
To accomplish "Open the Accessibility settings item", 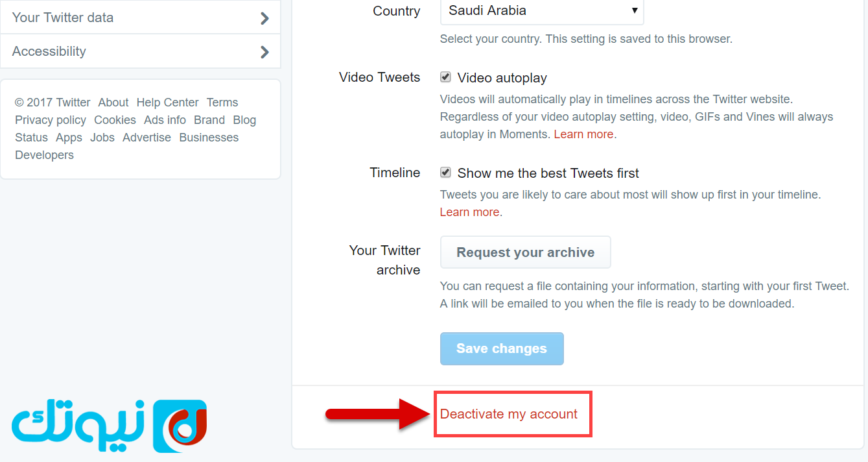I will [140, 51].
